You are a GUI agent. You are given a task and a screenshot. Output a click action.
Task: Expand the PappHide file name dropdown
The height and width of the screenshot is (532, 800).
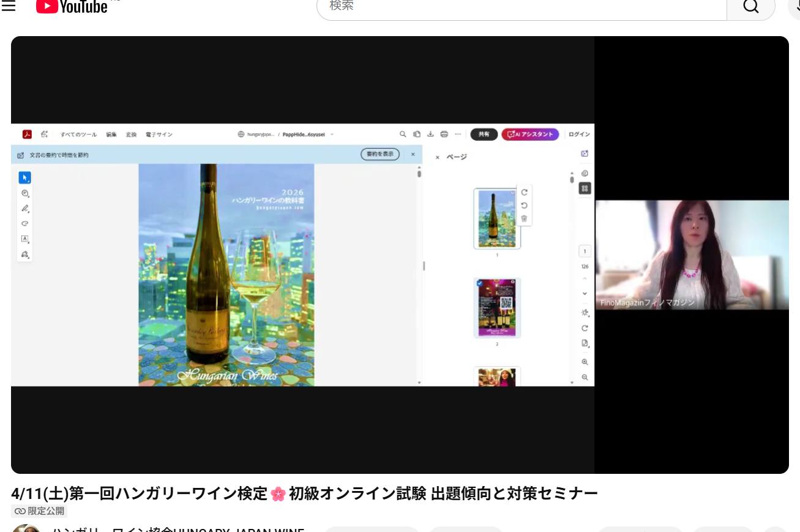(332, 134)
